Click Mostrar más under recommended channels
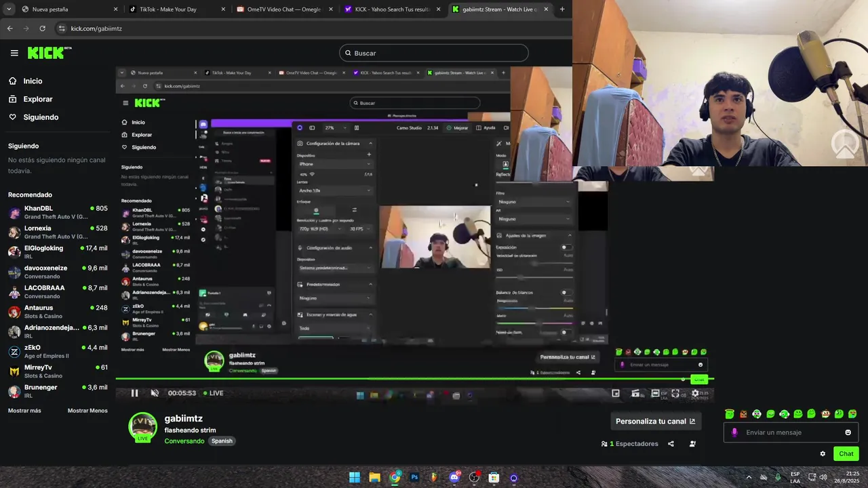This screenshot has height=488, width=868. point(24,411)
